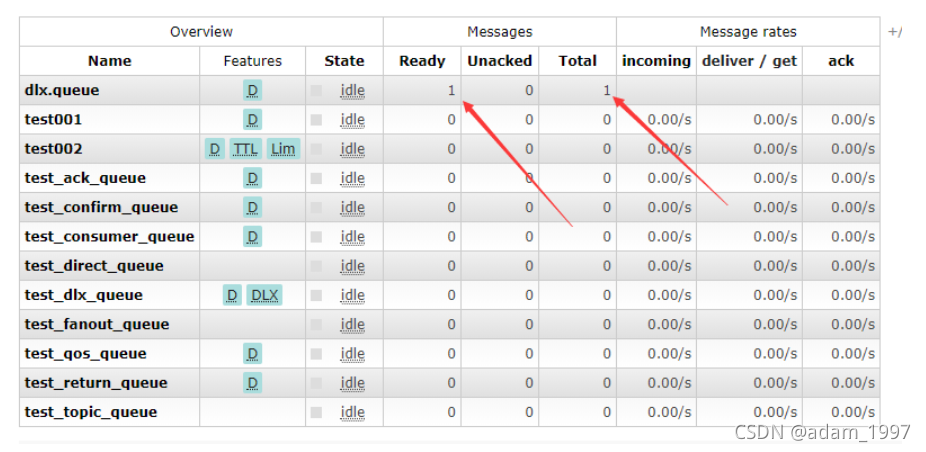Viewport: 926px width, 452px height.
Task: Click the idle state of test001
Action: coord(353,120)
